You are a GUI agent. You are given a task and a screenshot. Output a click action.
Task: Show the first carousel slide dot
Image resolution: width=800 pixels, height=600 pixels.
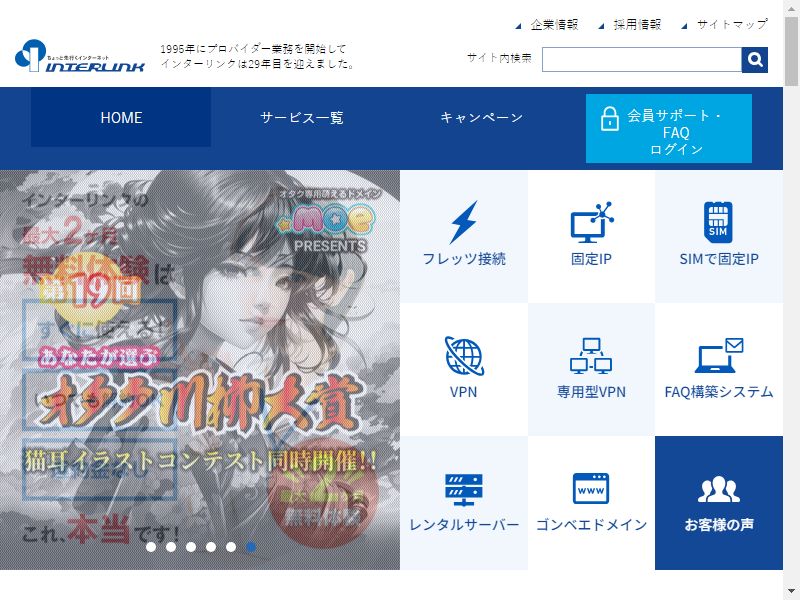[151, 547]
